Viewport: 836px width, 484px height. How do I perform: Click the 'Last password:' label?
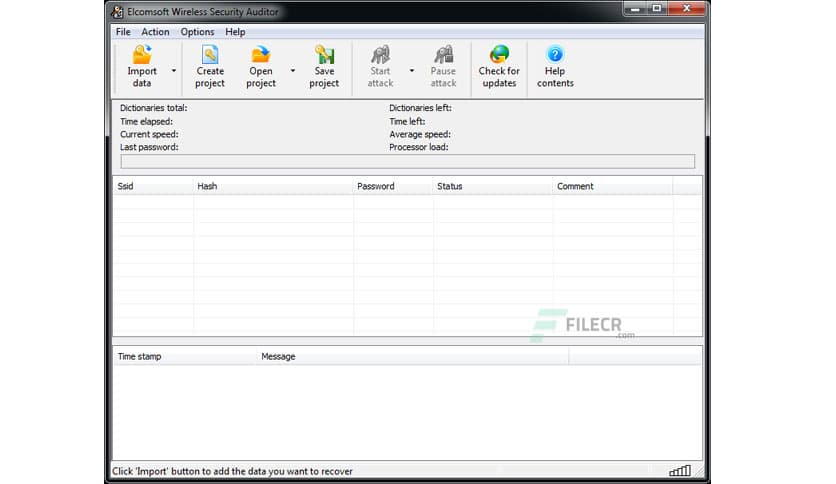point(149,147)
